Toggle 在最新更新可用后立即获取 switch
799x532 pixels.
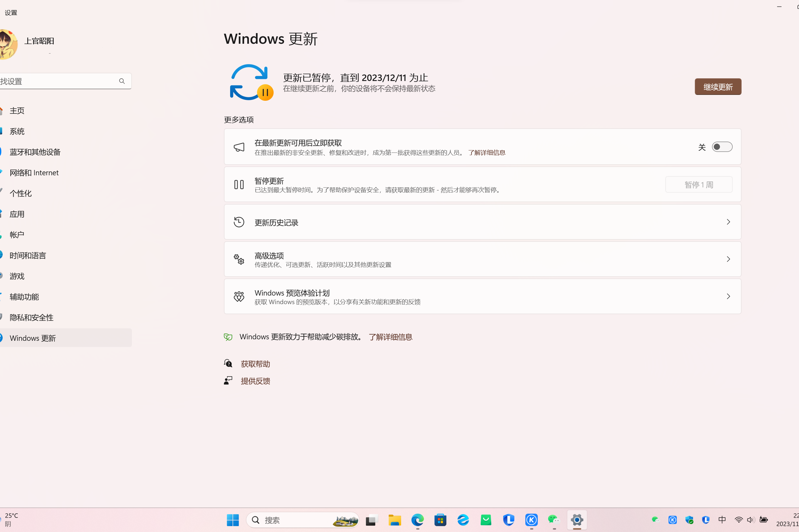[722, 147]
